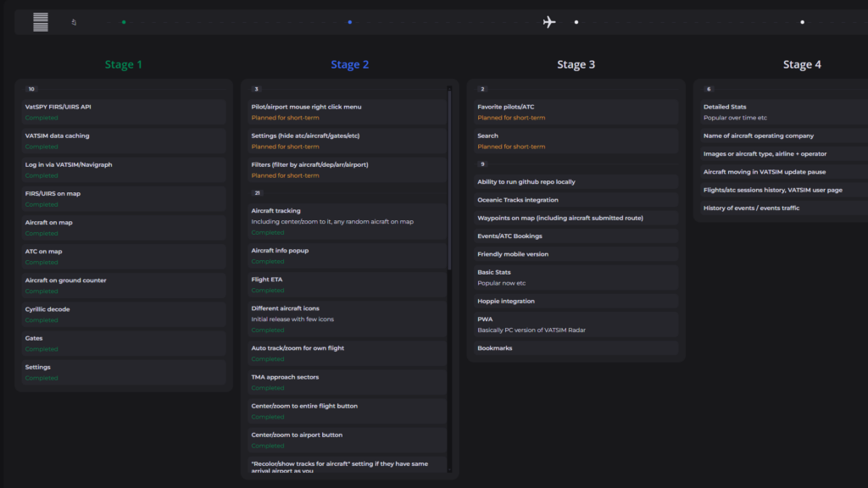Open the VatSPY FIRS/UIRS API card
868x488 pixels.
(x=124, y=112)
